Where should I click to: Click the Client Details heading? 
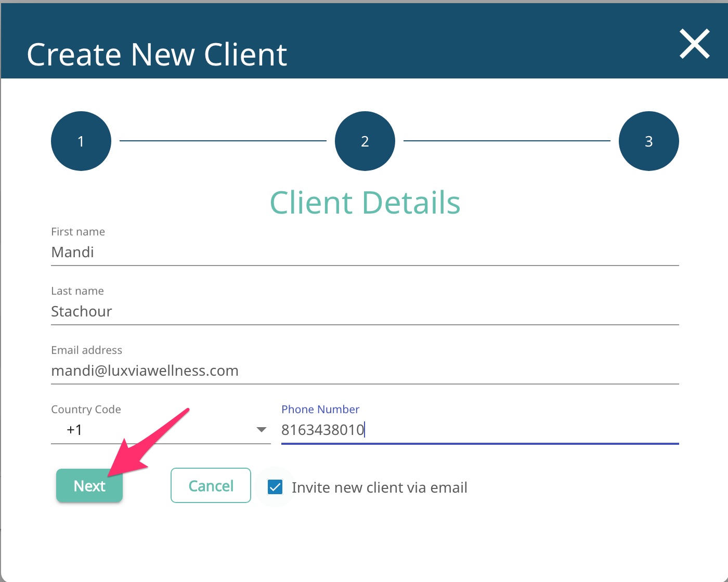coord(365,203)
